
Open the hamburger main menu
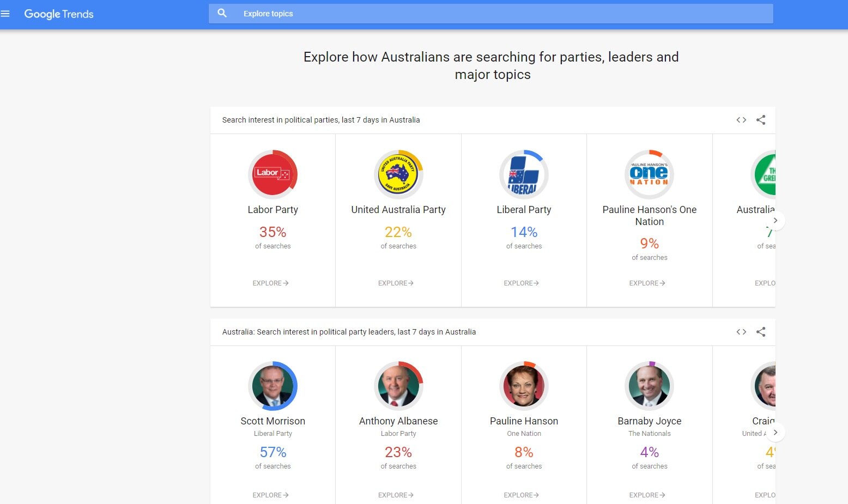click(x=5, y=14)
